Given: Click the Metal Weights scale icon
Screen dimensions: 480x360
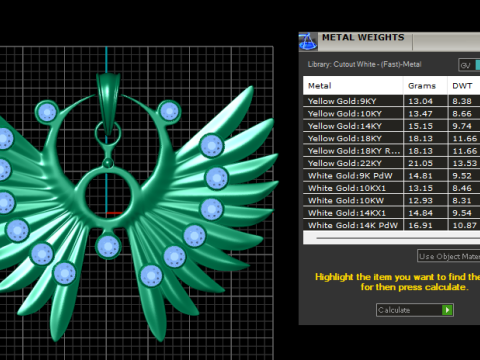Looking at the screenshot, I should pos(308,42).
